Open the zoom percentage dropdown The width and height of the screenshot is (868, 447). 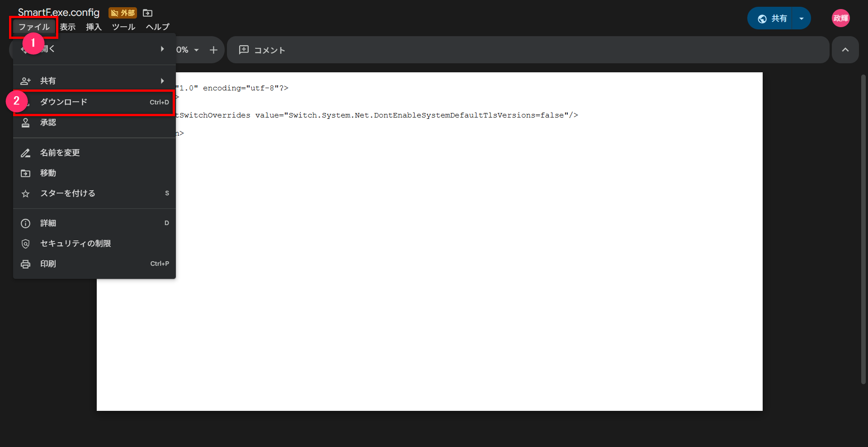196,50
